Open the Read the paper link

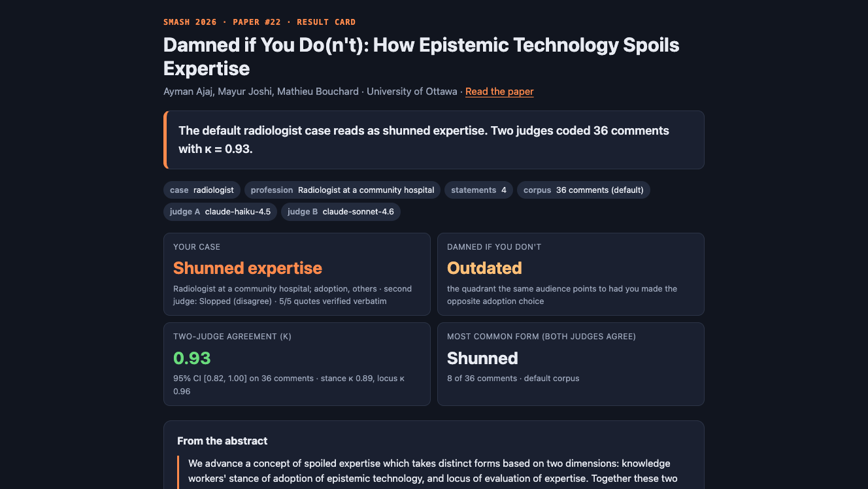tap(499, 92)
